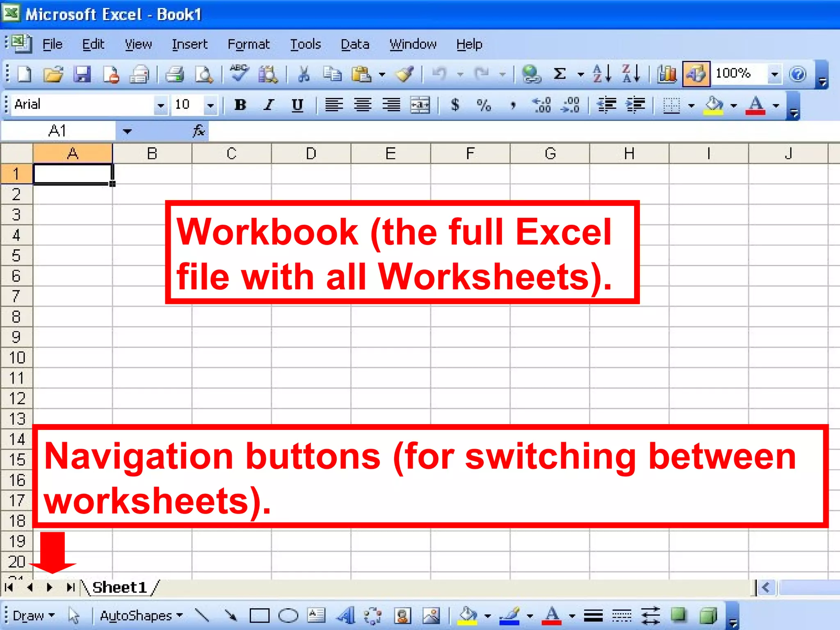Click Decrease Decimal icon
Screen dimensions: 840x630
point(571,105)
